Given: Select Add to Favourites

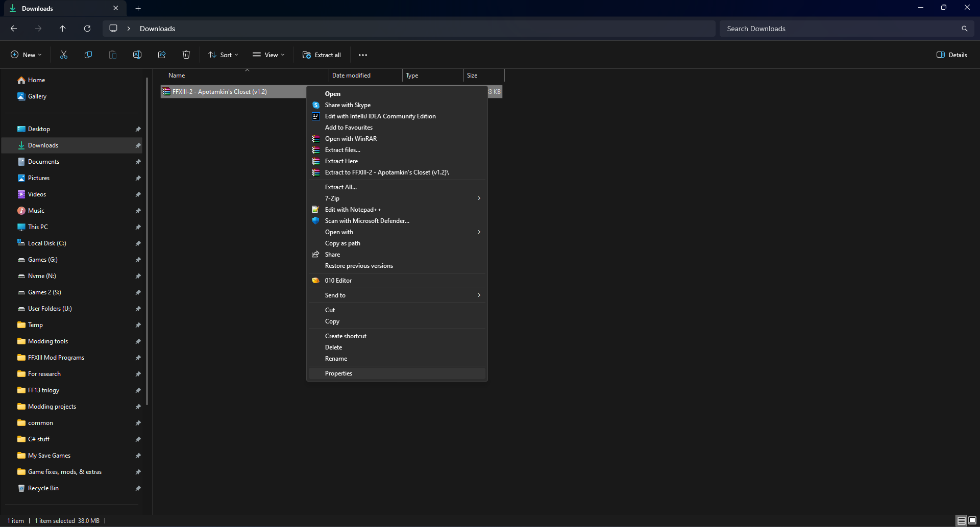Looking at the screenshot, I should pyautogui.click(x=397, y=128).
